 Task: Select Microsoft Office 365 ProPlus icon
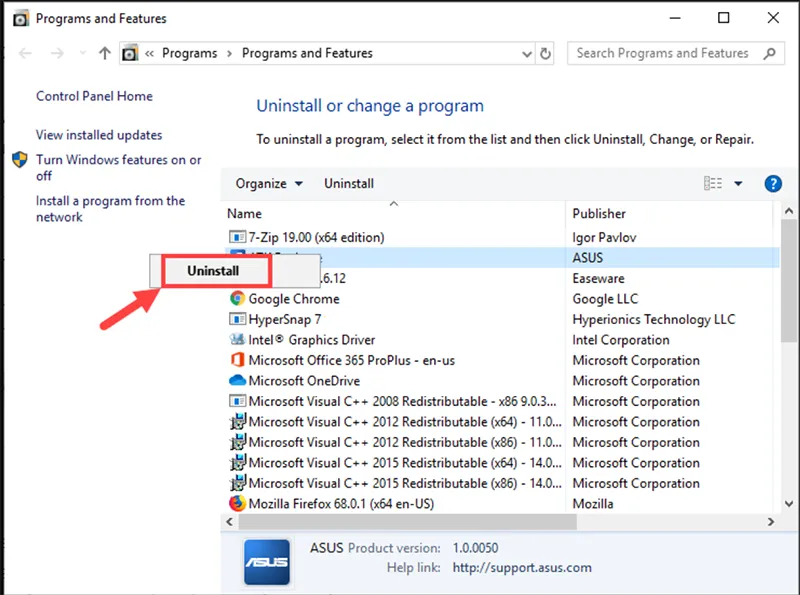(238, 360)
